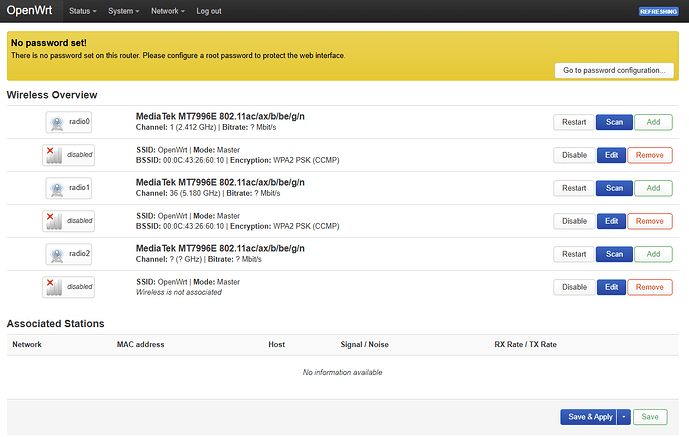Viewport: 689px width, 437px height.
Task: Add a wireless network to radio2
Action: pyautogui.click(x=653, y=254)
